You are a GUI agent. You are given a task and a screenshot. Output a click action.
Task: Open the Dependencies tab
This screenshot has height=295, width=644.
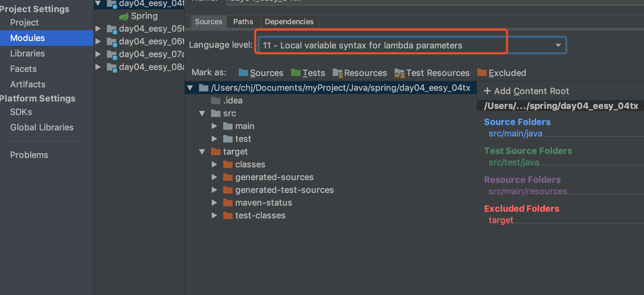tap(289, 22)
